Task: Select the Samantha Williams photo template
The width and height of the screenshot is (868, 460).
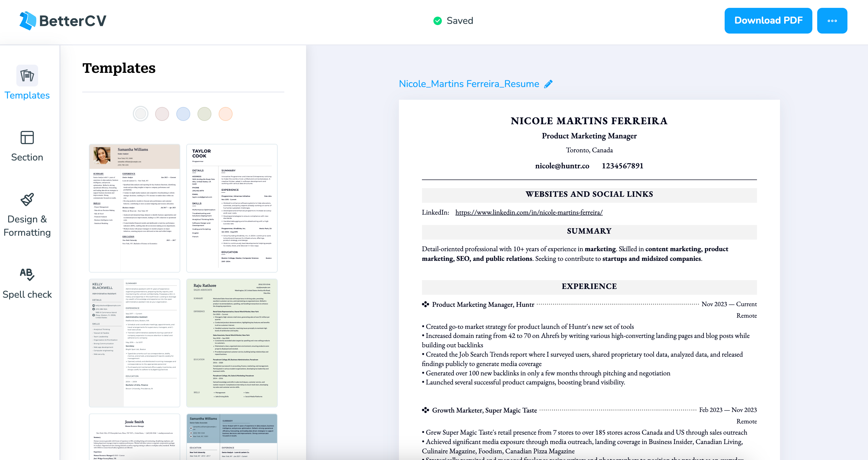Action: (135, 208)
